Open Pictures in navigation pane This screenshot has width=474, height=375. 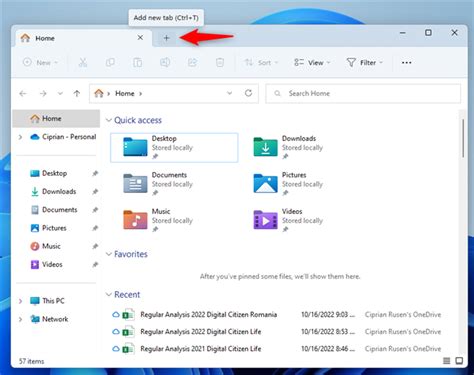pos(49,228)
